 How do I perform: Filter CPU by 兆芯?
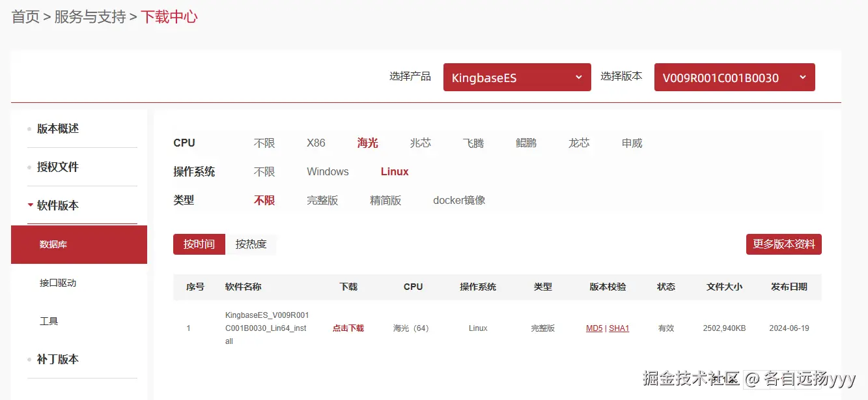click(421, 143)
